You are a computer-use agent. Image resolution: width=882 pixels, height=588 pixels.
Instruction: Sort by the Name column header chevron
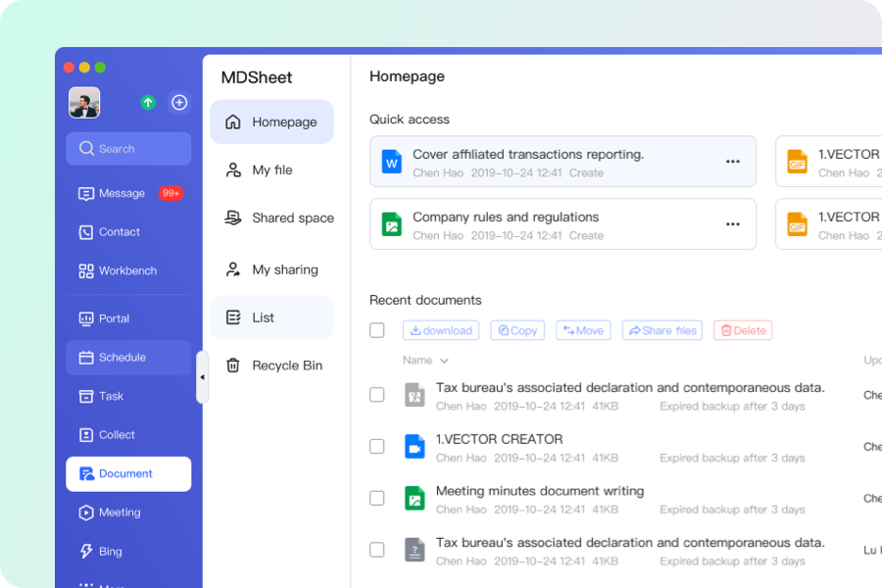444,361
